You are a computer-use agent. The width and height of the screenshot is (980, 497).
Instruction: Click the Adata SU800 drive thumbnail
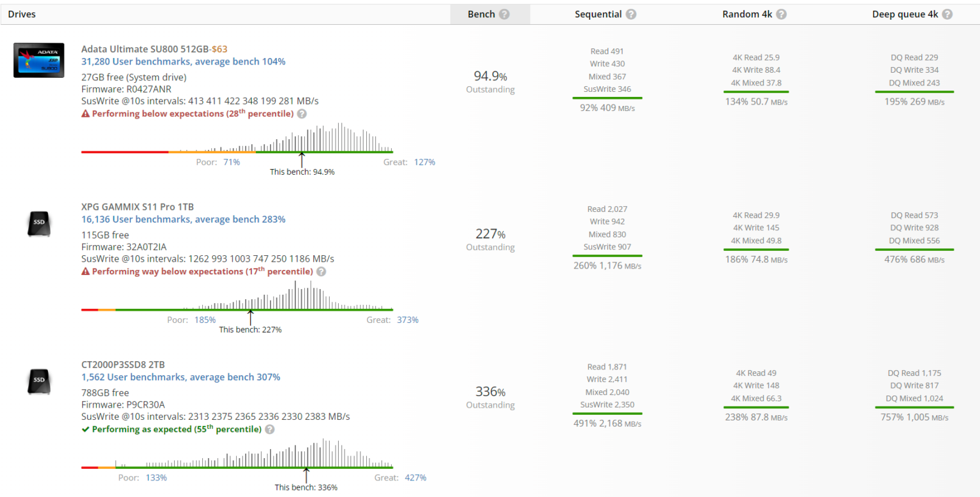pos(38,60)
